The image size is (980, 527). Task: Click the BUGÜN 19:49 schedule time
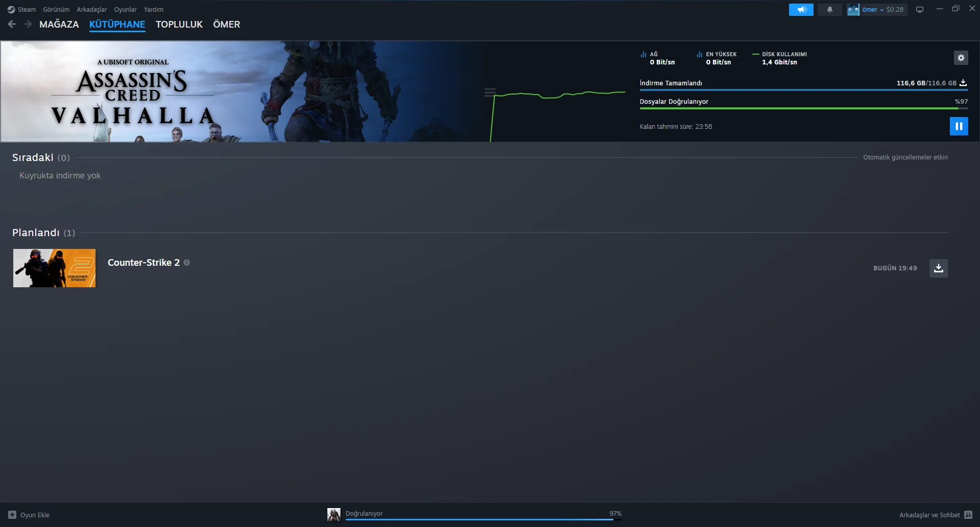point(895,268)
